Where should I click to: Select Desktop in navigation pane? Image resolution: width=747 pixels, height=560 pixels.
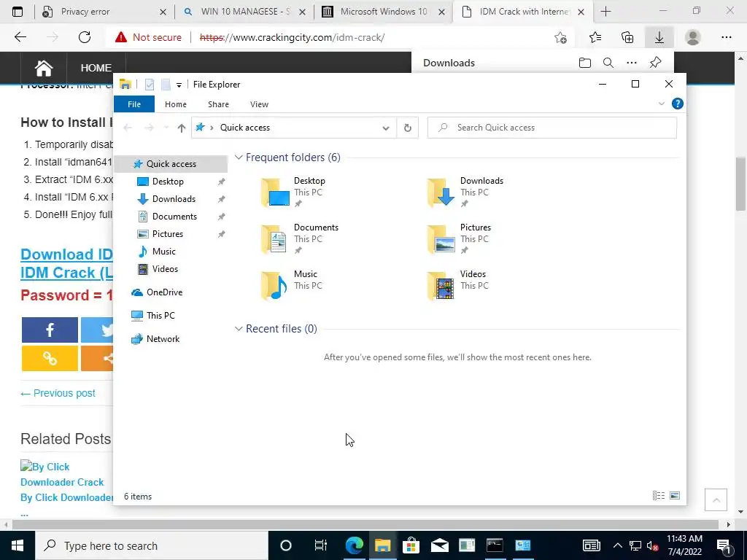coord(168,182)
